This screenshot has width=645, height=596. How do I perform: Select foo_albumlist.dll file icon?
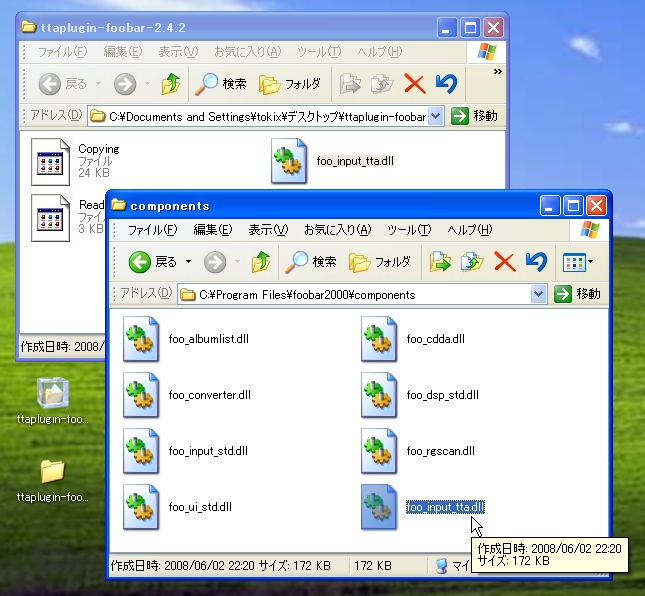coord(141,339)
